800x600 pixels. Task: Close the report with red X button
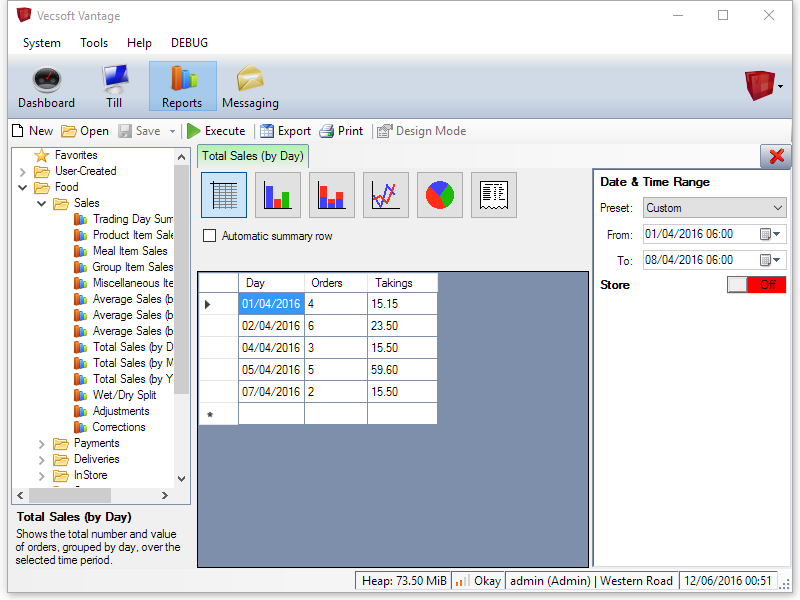(775, 156)
